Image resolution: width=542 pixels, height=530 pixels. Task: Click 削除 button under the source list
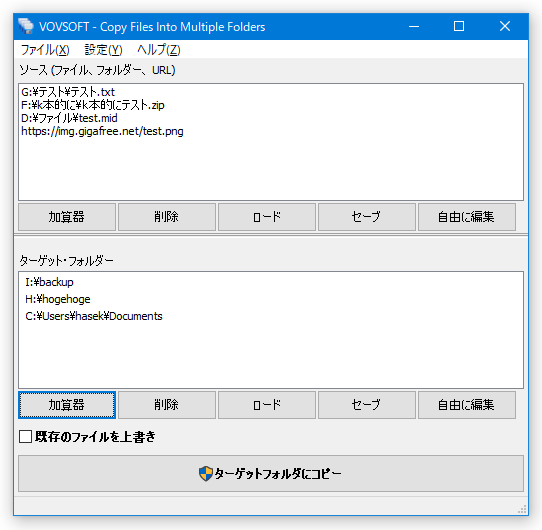point(167,217)
